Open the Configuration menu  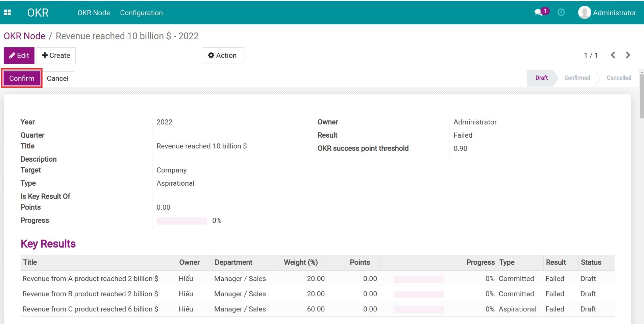141,13
